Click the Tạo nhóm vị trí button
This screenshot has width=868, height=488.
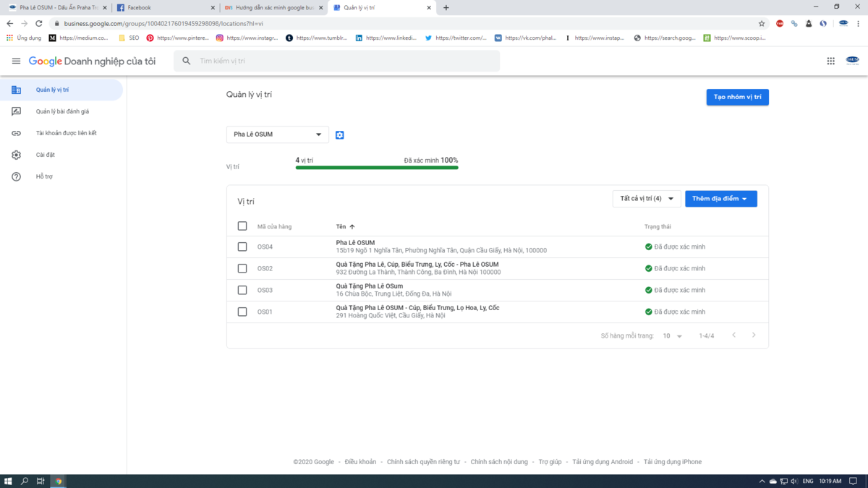coord(738,97)
